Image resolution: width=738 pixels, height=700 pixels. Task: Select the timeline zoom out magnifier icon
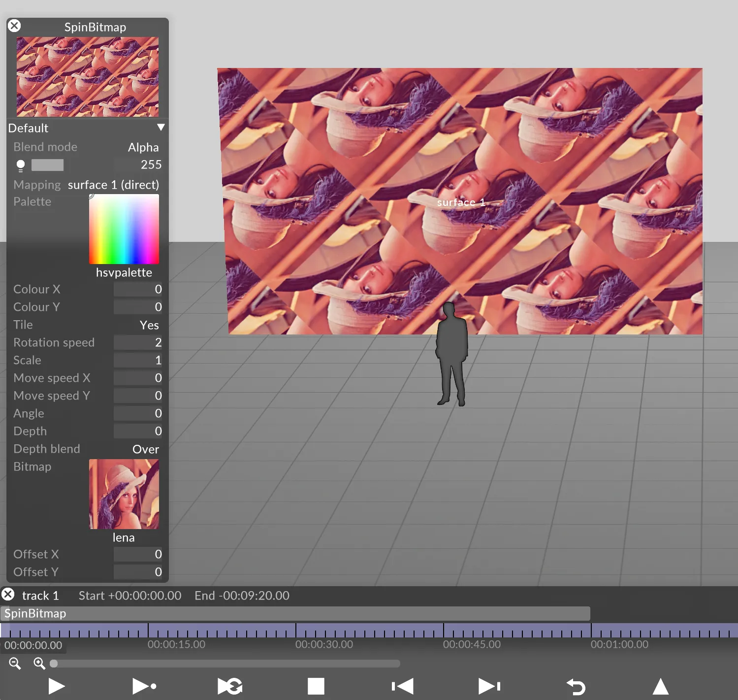14,664
